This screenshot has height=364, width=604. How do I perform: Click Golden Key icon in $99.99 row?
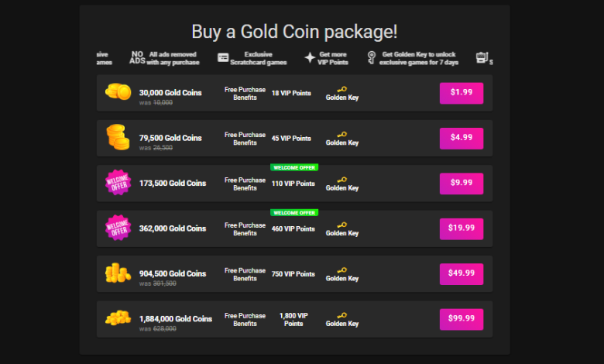(341, 315)
